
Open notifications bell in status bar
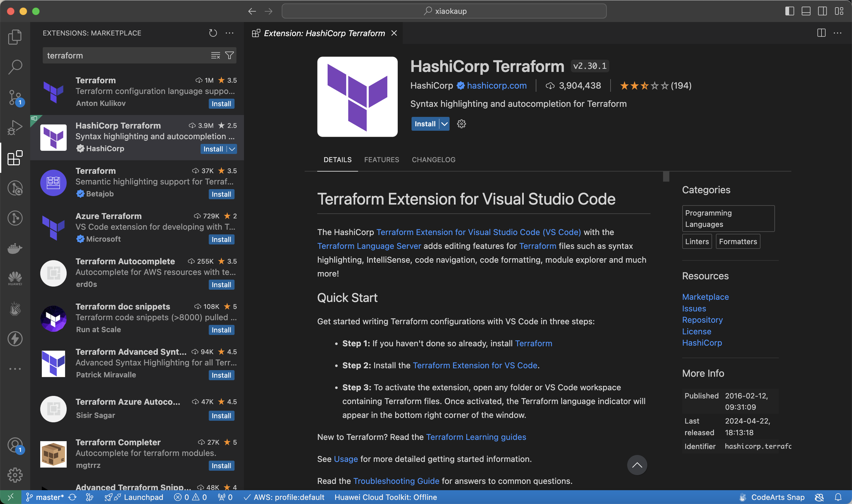tap(838, 497)
